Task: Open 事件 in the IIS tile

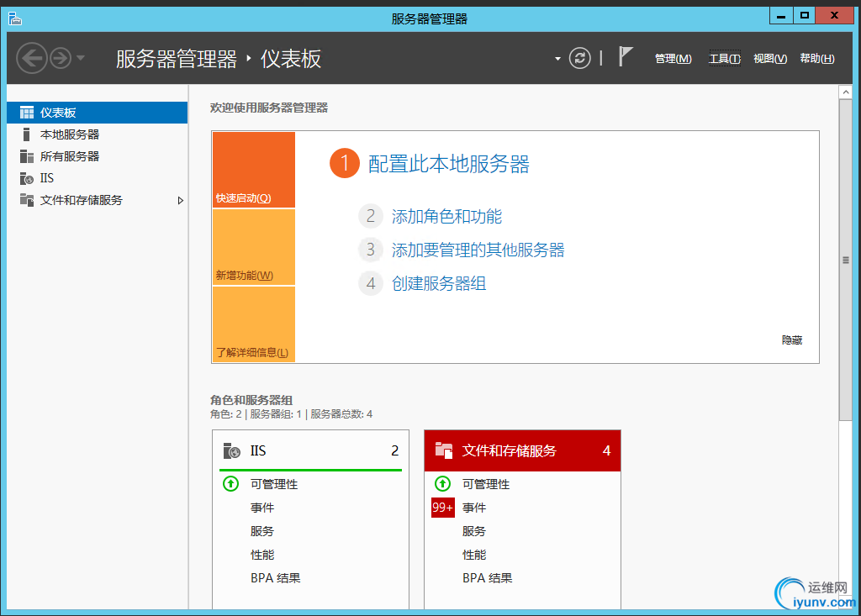Action: (x=262, y=508)
